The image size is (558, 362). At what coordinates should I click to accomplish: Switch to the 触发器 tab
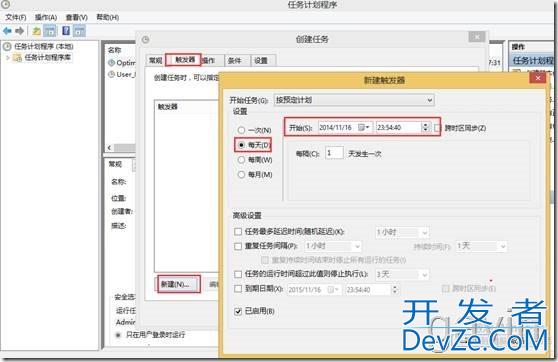click(x=184, y=60)
